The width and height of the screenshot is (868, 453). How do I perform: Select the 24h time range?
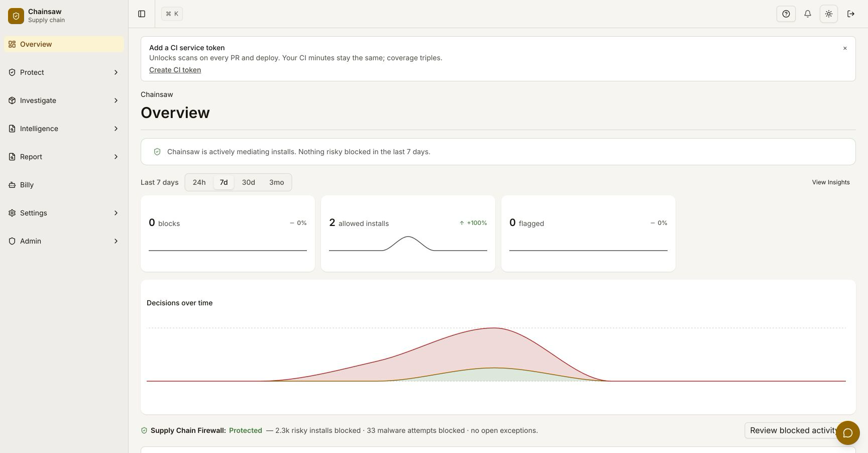(x=199, y=182)
